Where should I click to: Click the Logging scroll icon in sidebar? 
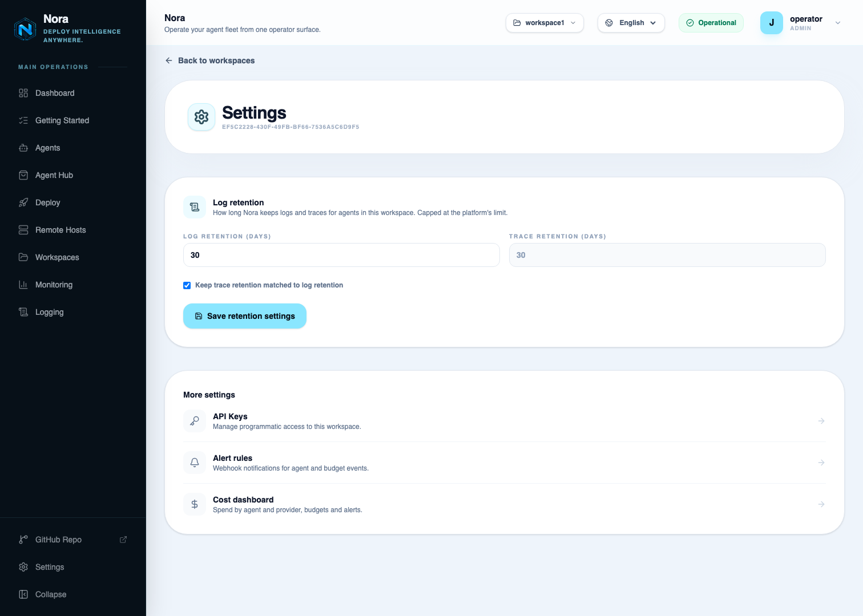tap(23, 312)
